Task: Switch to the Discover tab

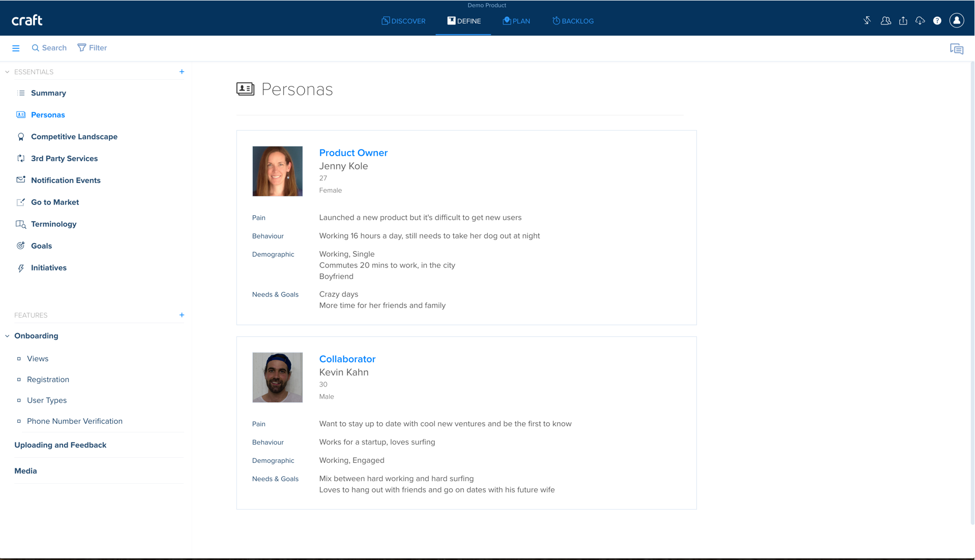Action: (x=403, y=21)
